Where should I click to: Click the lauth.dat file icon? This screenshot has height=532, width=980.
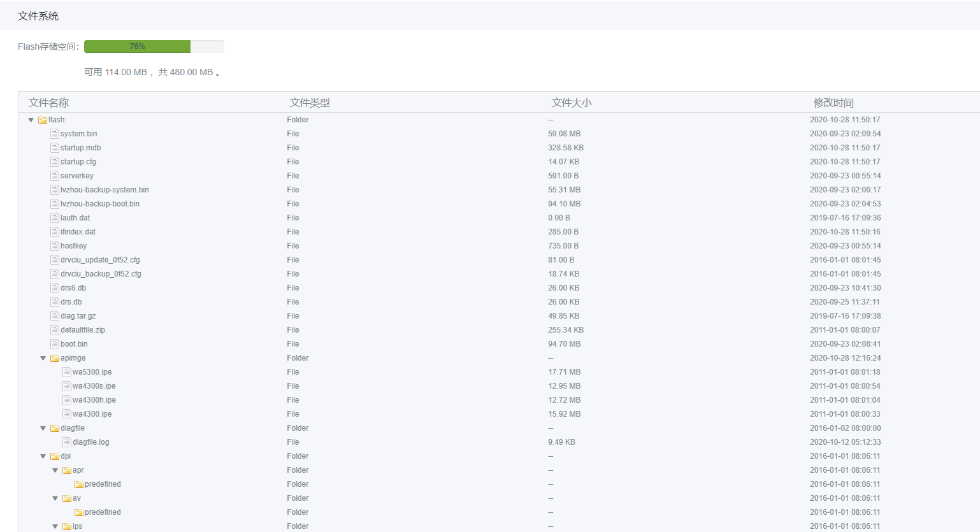pyautogui.click(x=55, y=218)
